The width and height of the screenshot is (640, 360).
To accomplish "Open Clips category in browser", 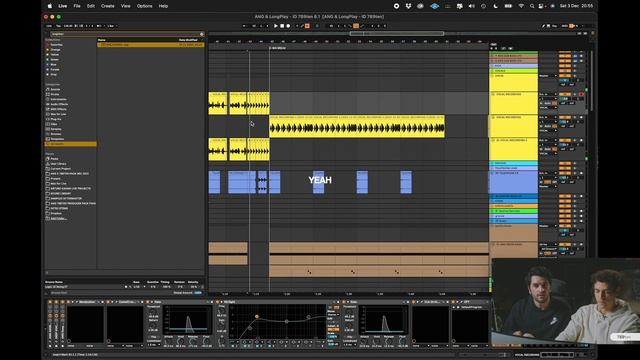I will [54, 124].
